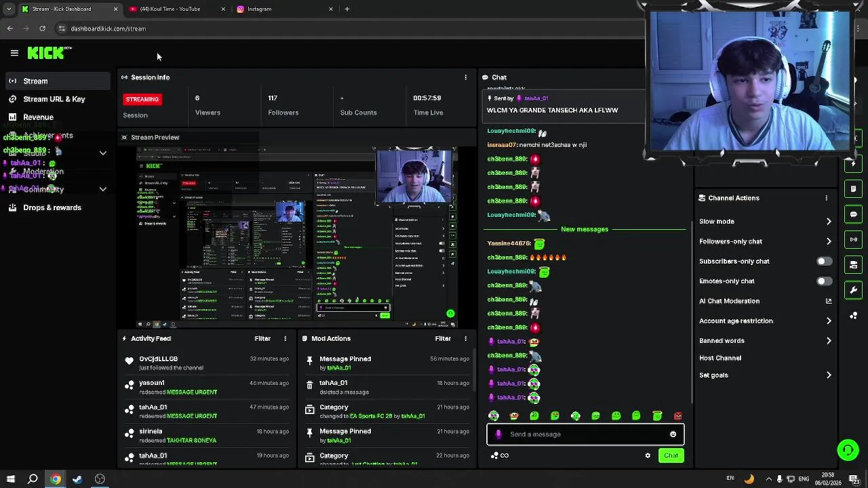Expand the sidebar section above Community
868x488 pixels.
pyautogui.click(x=103, y=153)
